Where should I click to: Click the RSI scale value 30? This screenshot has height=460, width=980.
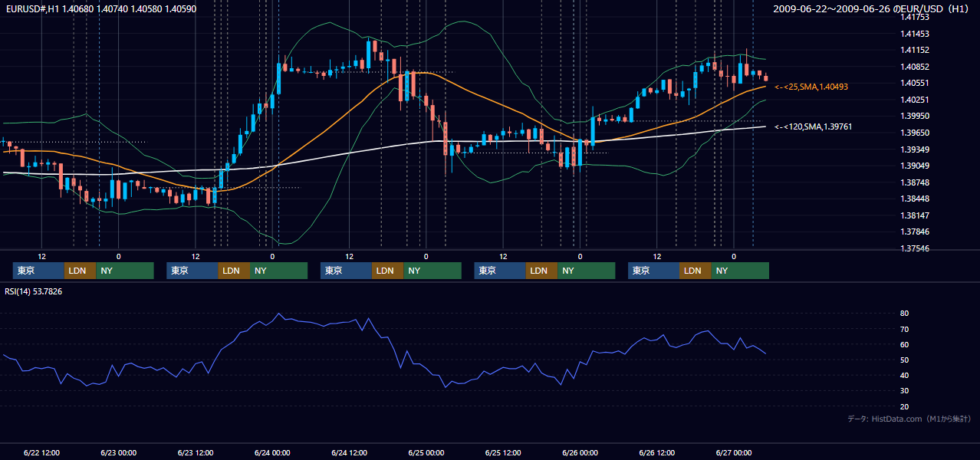(x=905, y=391)
